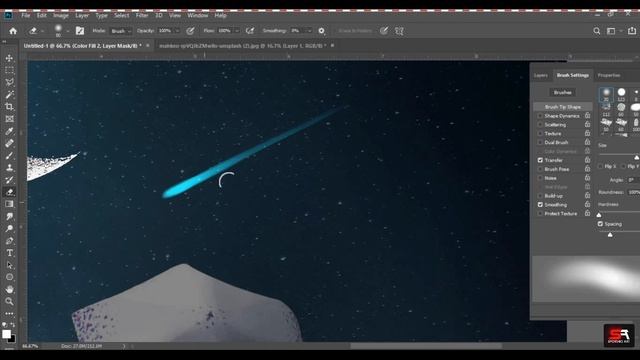Select the Frame tool
640x360 pixels.
click(9, 119)
